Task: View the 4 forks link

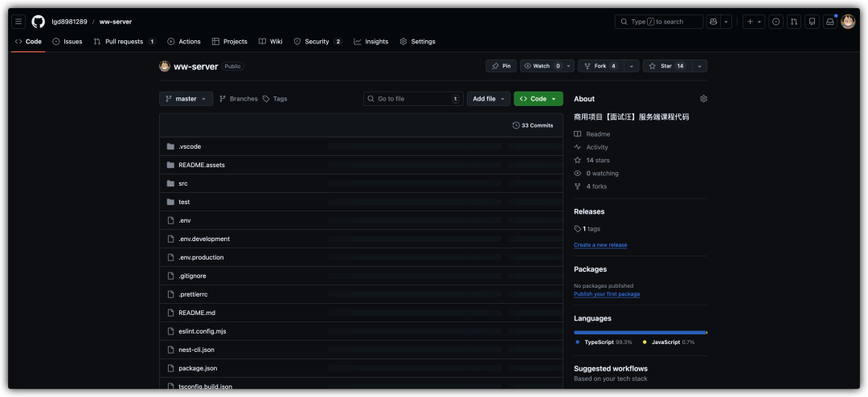Action: pos(591,186)
